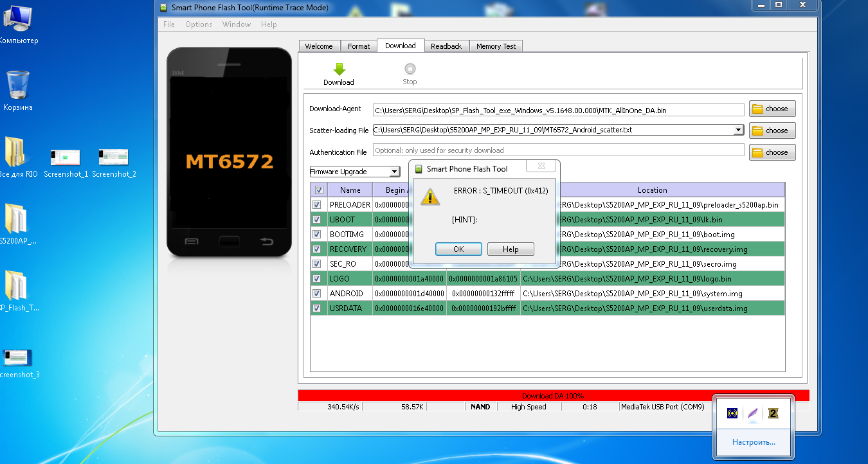Click the warning icon in error dialog
This screenshot has height=464, width=868.
coord(430,197)
